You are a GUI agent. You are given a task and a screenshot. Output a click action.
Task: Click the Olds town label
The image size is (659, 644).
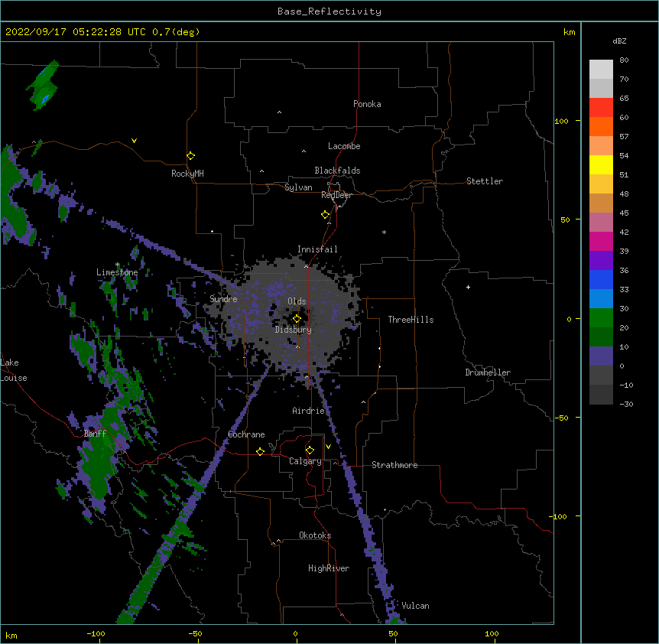point(297,301)
